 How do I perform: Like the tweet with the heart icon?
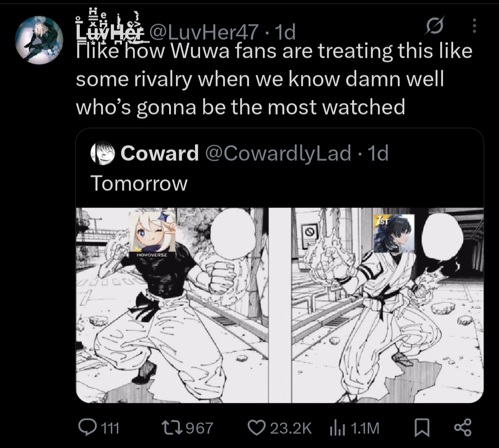click(256, 428)
